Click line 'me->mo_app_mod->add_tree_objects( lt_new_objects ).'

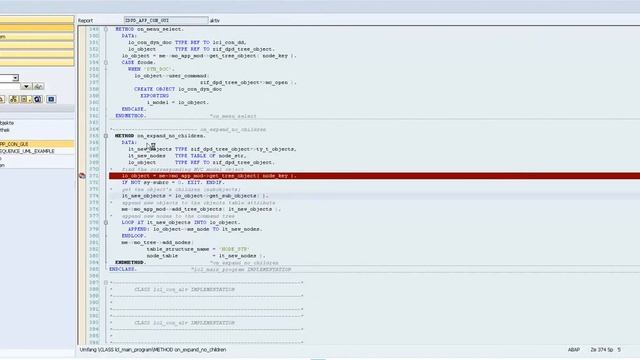coord(201,209)
